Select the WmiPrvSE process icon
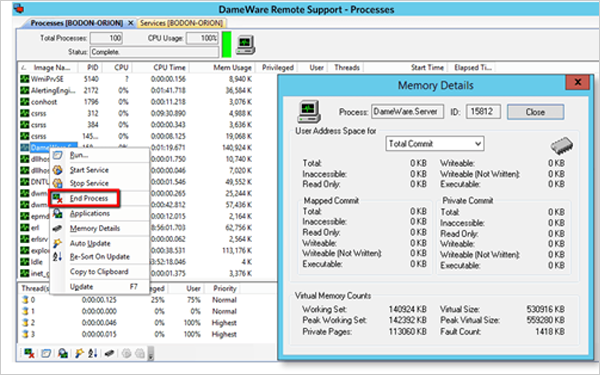This screenshot has height=375, width=600. tap(24, 79)
